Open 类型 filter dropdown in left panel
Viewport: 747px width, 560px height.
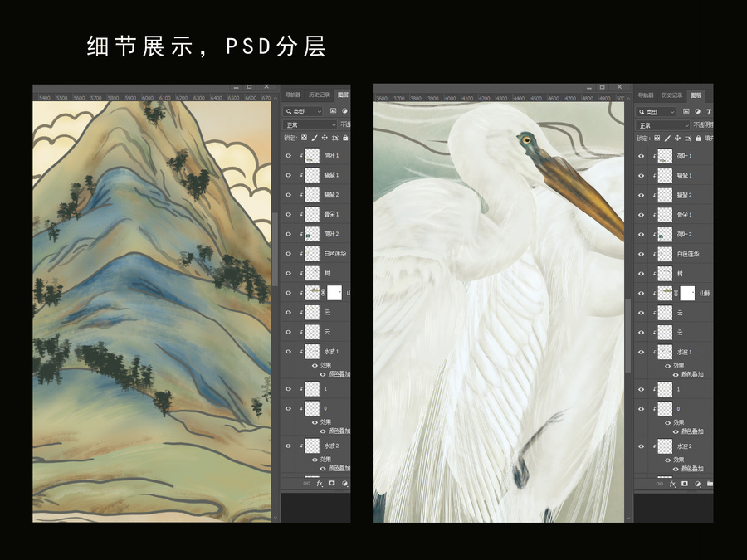[304, 111]
